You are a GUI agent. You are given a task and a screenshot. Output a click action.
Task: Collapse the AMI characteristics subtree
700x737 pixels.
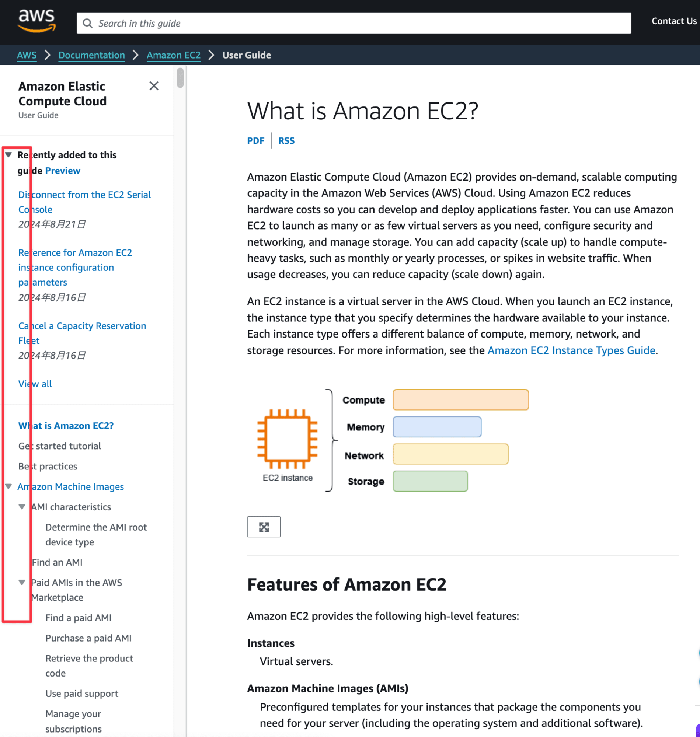[x=22, y=507]
